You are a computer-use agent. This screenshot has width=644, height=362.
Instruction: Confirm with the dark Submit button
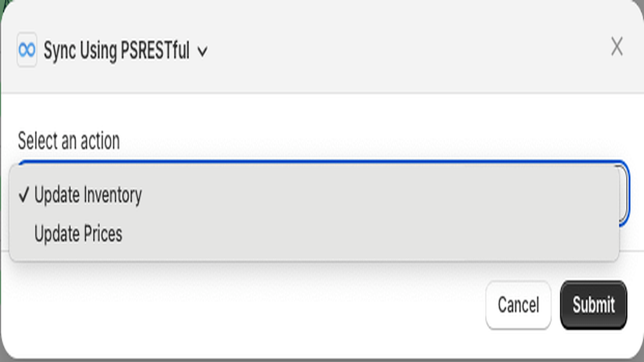click(x=594, y=304)
